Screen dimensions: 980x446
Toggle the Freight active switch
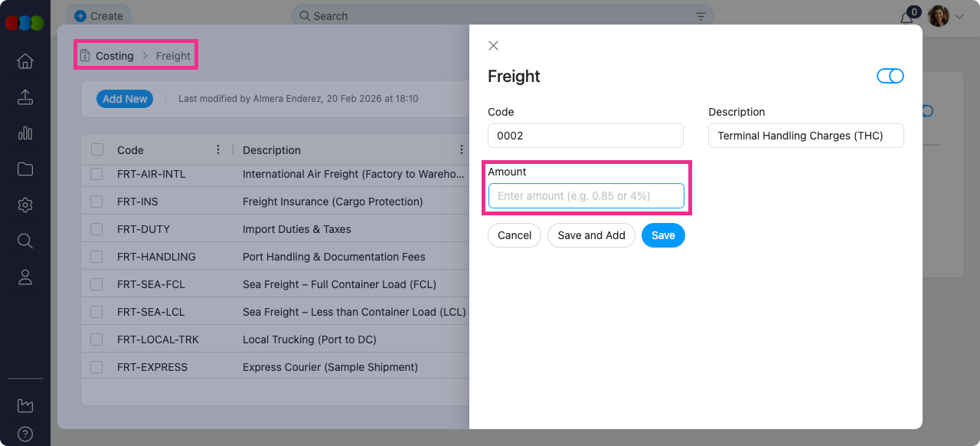tap(890, 76)
